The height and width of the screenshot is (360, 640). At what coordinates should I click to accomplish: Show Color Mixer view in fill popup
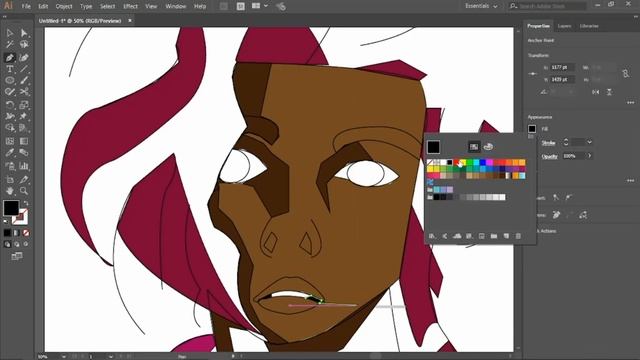488,147
